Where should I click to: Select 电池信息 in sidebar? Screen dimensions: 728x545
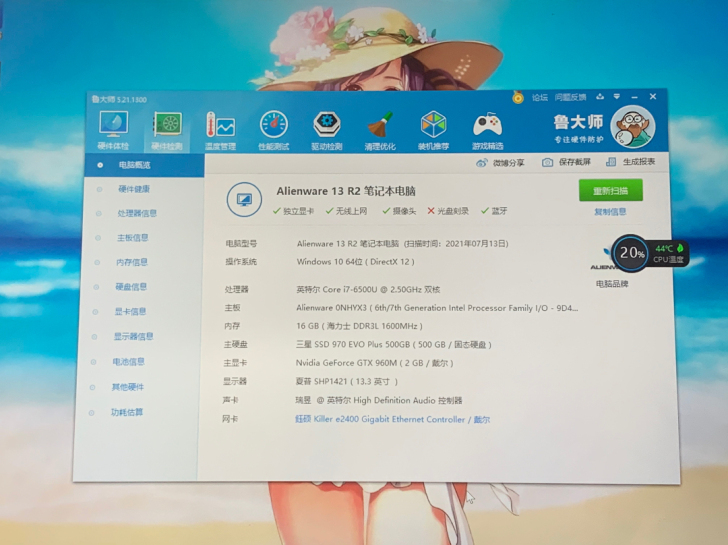[129, 362]
